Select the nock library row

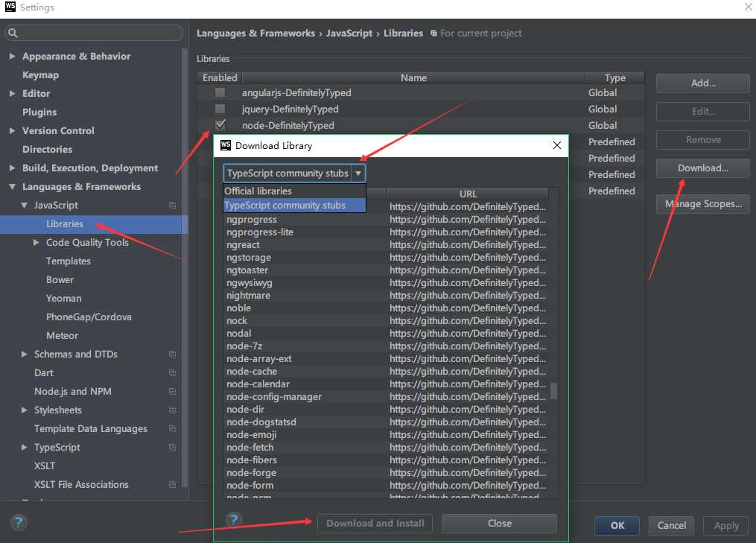[x=387, y=321]
